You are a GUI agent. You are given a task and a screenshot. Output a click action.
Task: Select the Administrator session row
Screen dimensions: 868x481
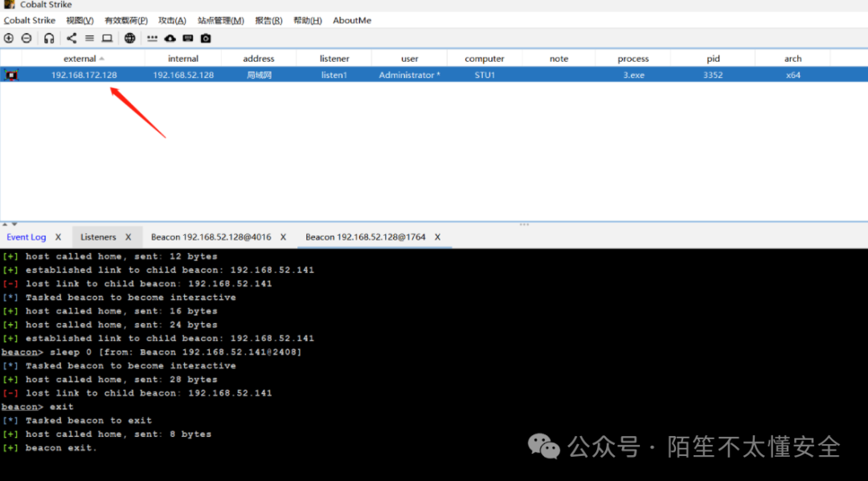[410, 74]
